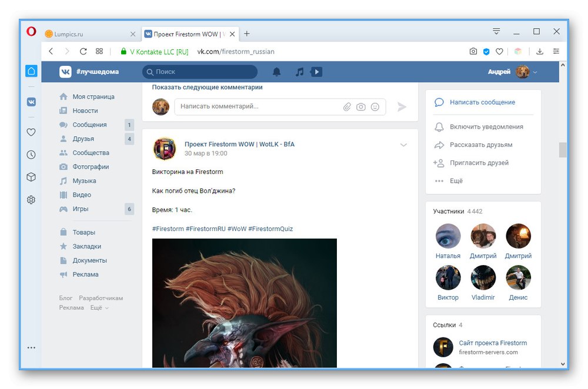The height and width of the screenshot is (389, 588).
Task: Click the blue shield ad blocker icon
Action: pos(486,52)
